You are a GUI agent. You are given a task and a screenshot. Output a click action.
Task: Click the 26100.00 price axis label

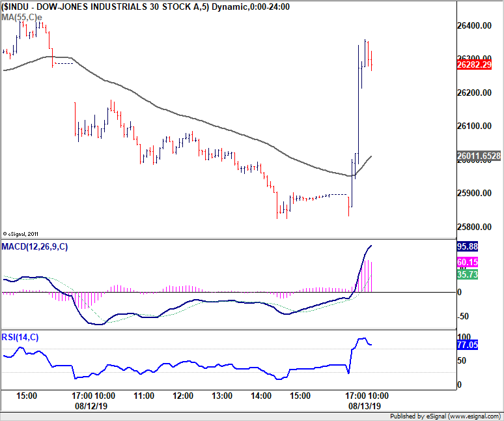[x=474, y=126]
